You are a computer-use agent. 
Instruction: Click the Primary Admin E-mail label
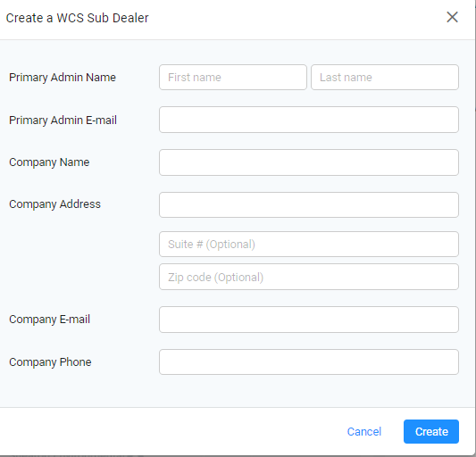(x=63, y=120)
